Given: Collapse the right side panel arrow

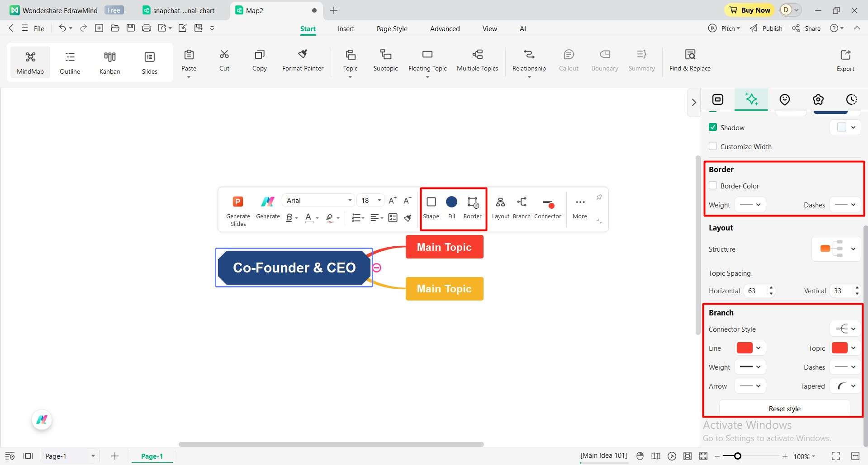Looking at the screenshot, I should pos(694,102).
